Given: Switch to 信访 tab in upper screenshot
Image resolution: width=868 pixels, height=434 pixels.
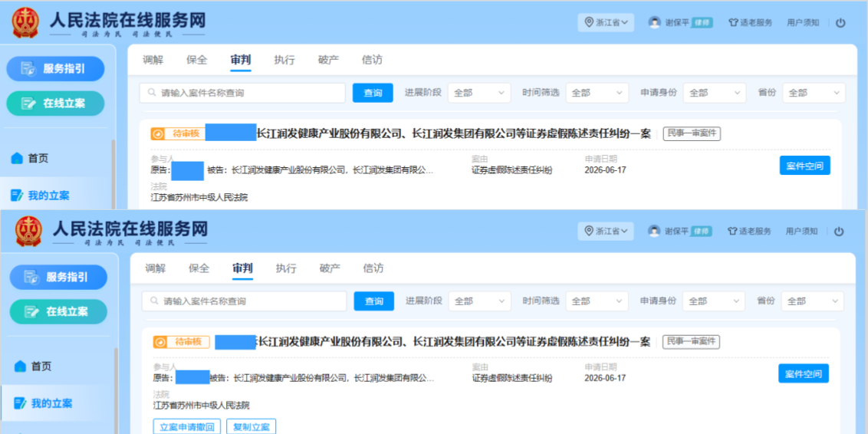Looking at the screenshot, I should (372, 61).
